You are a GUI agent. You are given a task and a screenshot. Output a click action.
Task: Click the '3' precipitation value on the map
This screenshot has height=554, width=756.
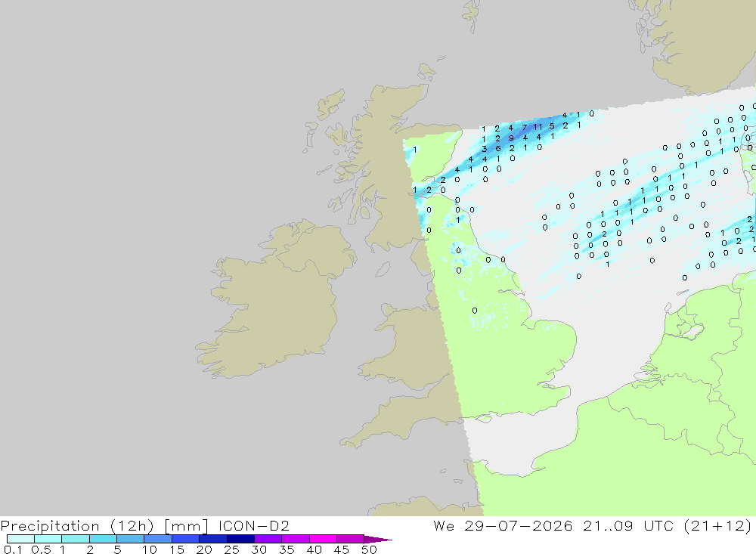point(485,150)
